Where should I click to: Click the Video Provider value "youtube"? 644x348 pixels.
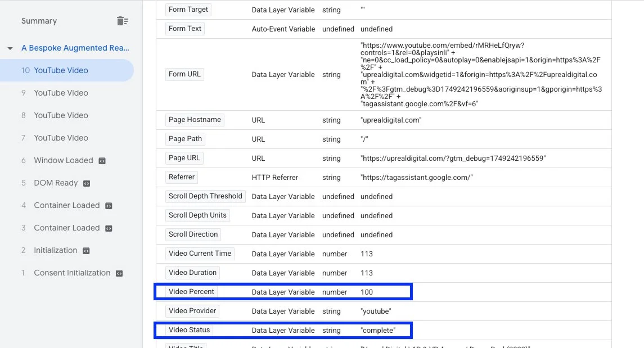coord(376,311)
